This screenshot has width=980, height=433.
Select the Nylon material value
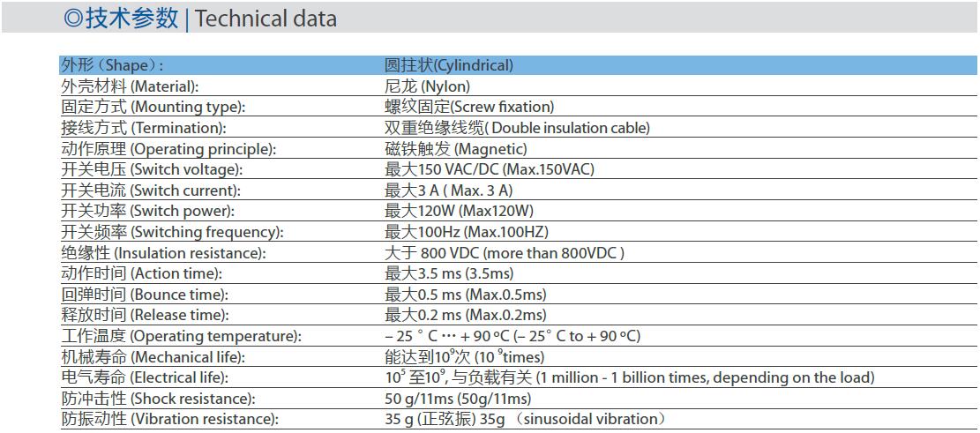pyautogui.click(x=428, y=86)
